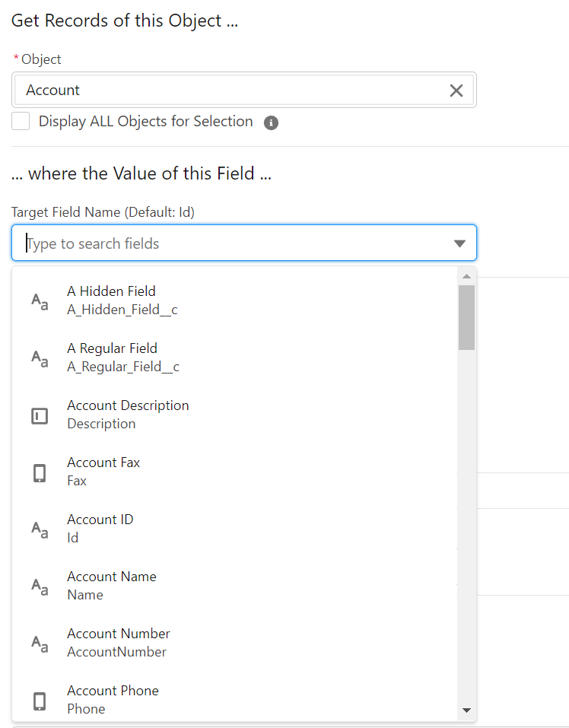Click text icon beside A Hidden Field
This screenshot has height=728, width=569.
(x=40, y=300)
